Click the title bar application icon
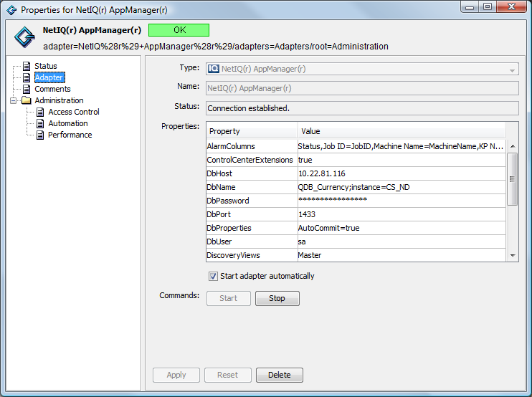This screenshot has width=532, height=397. pos(11,10)
